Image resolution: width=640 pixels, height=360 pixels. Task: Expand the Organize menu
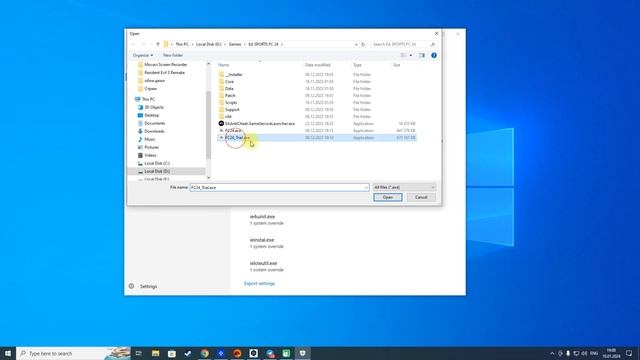(x=142, y=55)
